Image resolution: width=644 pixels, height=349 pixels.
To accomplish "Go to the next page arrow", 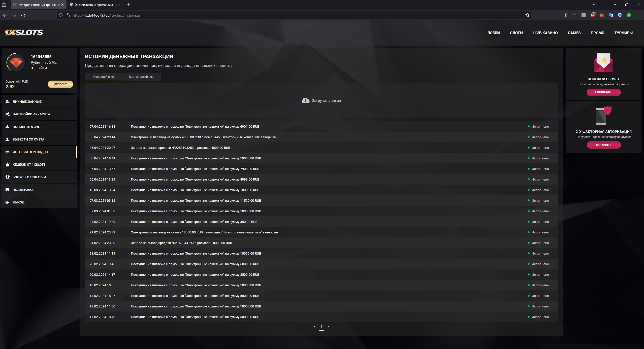I will click(x=328, y=326).
